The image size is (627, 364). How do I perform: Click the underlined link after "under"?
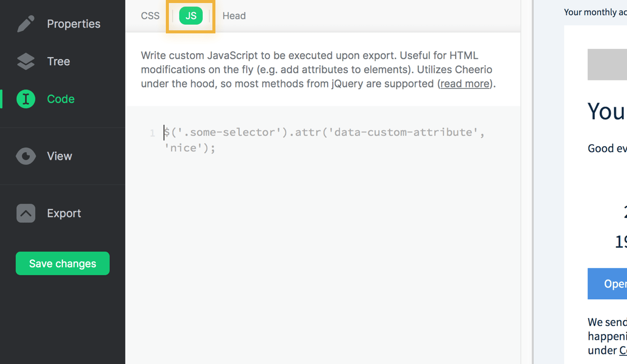click(623, 350)
